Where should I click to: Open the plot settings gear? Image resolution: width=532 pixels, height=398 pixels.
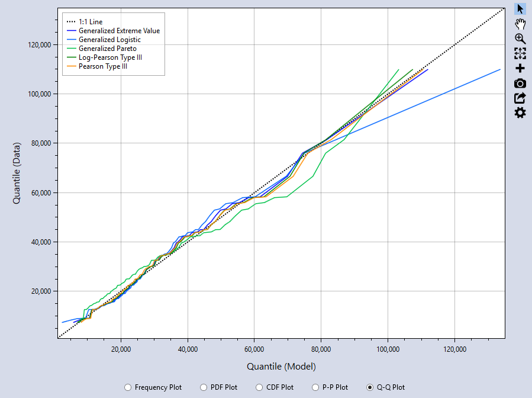click(x=519, y=113)
